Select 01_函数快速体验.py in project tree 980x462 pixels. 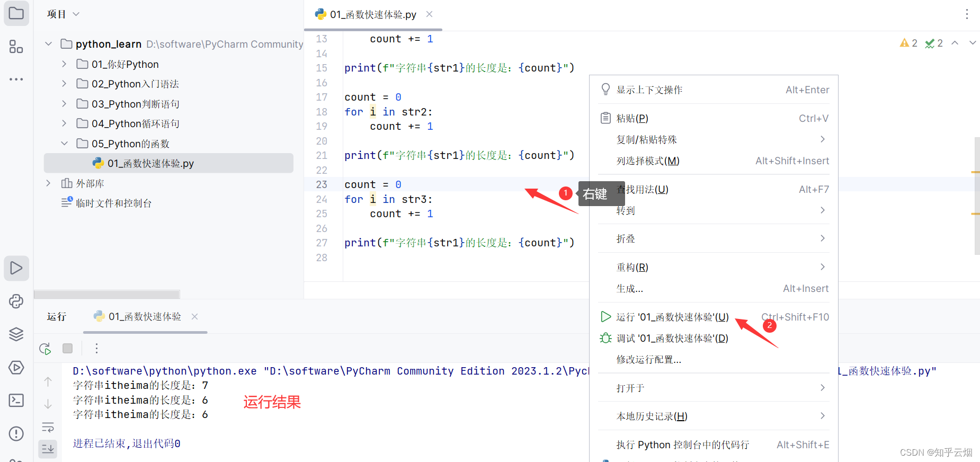168,163
